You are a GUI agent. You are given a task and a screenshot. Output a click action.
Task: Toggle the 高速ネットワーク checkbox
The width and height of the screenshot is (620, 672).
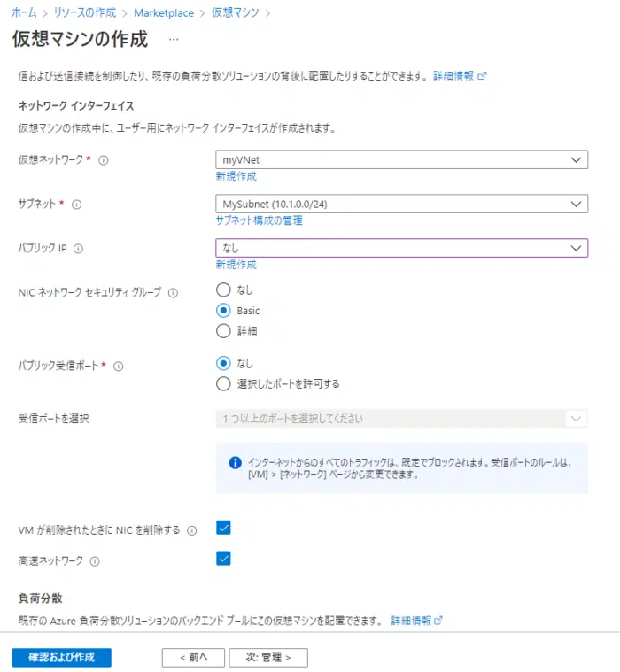223,559
